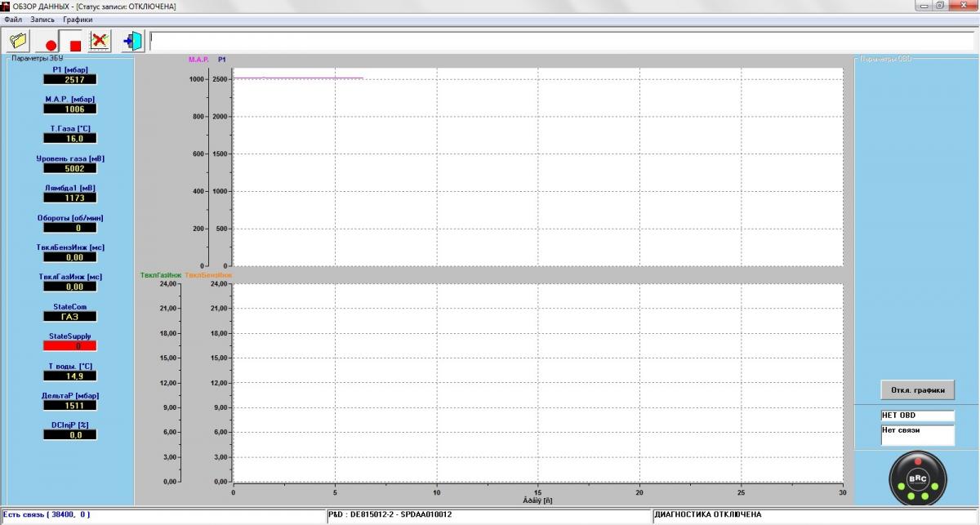This screenshot has width=980, height=525.
Task: Click the Нет связи message box
Action: click(x=917, y=434)
